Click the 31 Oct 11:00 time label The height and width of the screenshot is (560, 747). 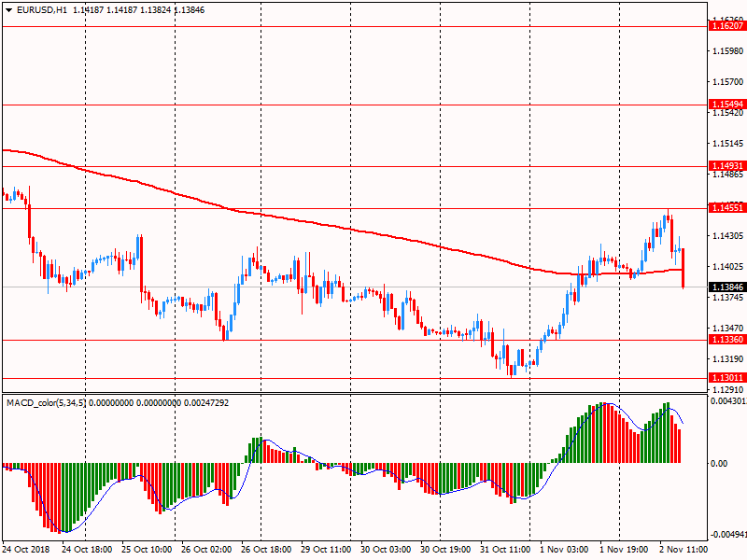[505, 549]
